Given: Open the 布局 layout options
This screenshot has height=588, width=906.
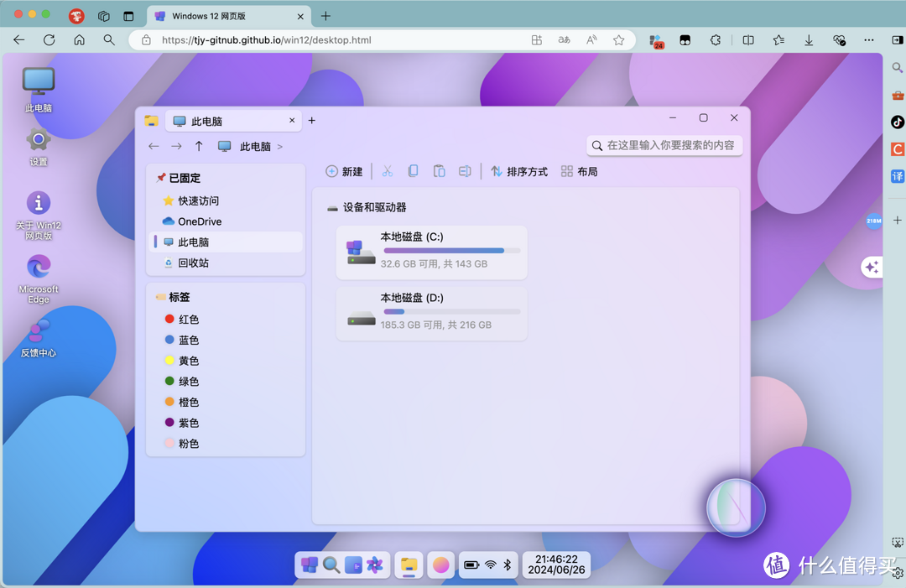Looking at the screenshot, I should 579,172.
